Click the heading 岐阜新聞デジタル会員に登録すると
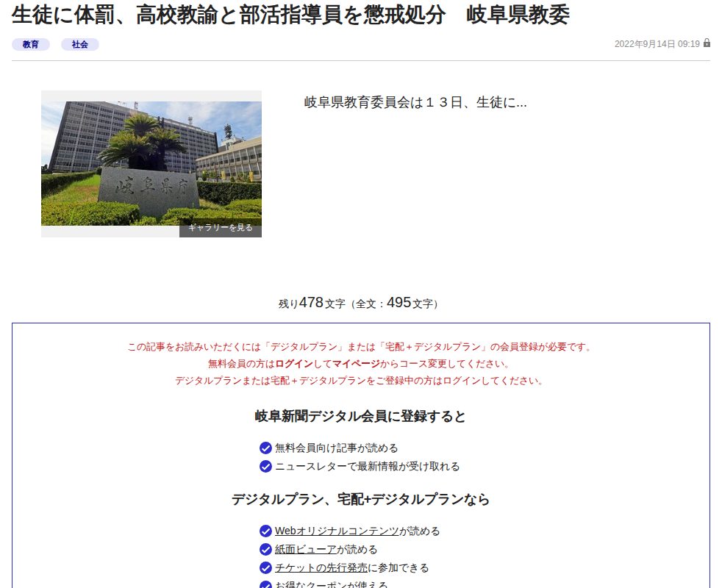This screenshot has width=722, height=588. [360, 416]
